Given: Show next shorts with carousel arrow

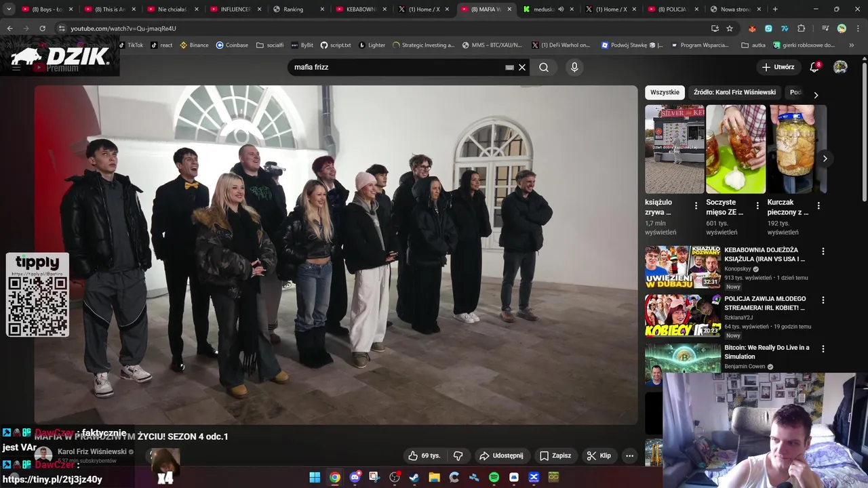Looking at the screenshot, I should pos(825,159).
